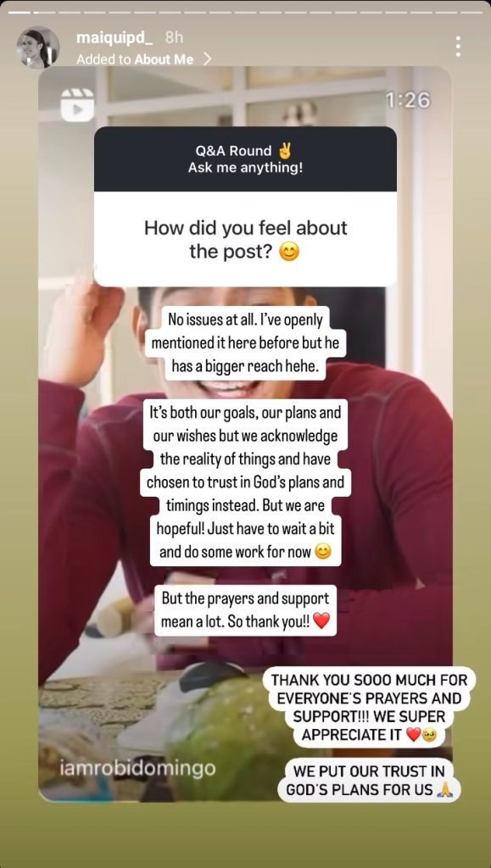Open maiquipd_ profile picture

37,47
